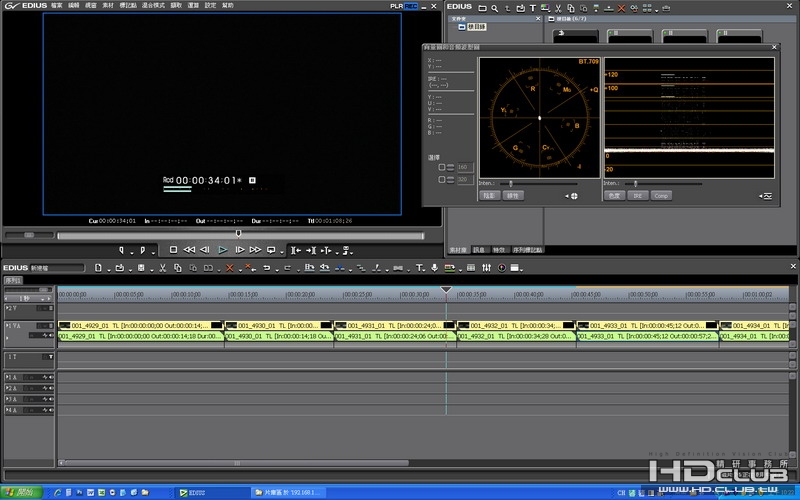Click the save project icon on timeline toolbar
Screen dimensions: 800x500
pyautogui.click(x=141, y=268)
